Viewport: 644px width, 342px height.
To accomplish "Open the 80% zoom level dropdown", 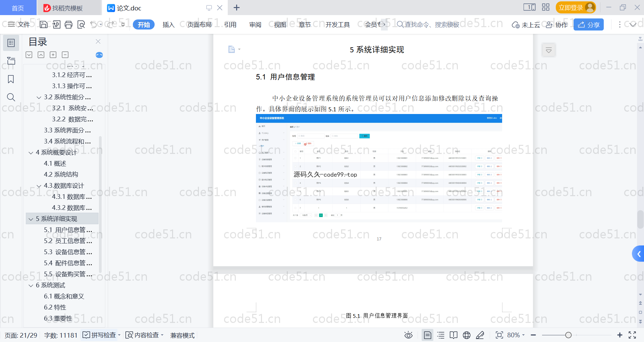I will pos(516,335).
